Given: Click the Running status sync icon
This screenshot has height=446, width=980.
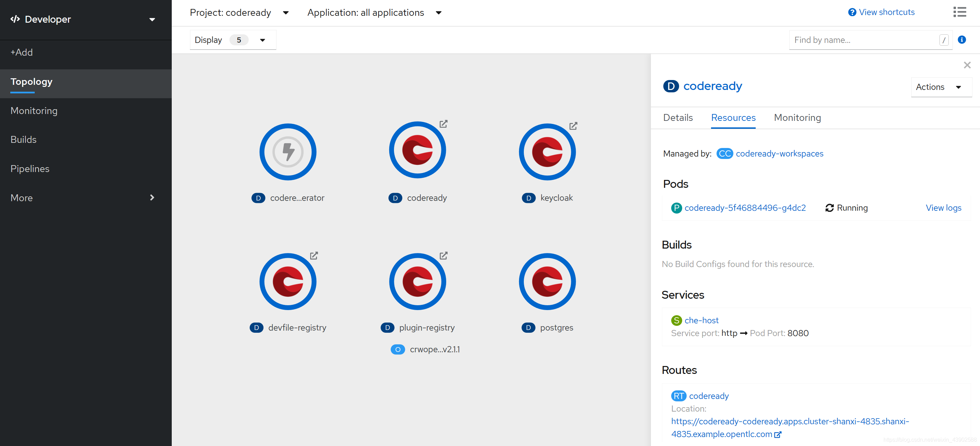Looking at the screenshot, I should [x=829, y=208].
